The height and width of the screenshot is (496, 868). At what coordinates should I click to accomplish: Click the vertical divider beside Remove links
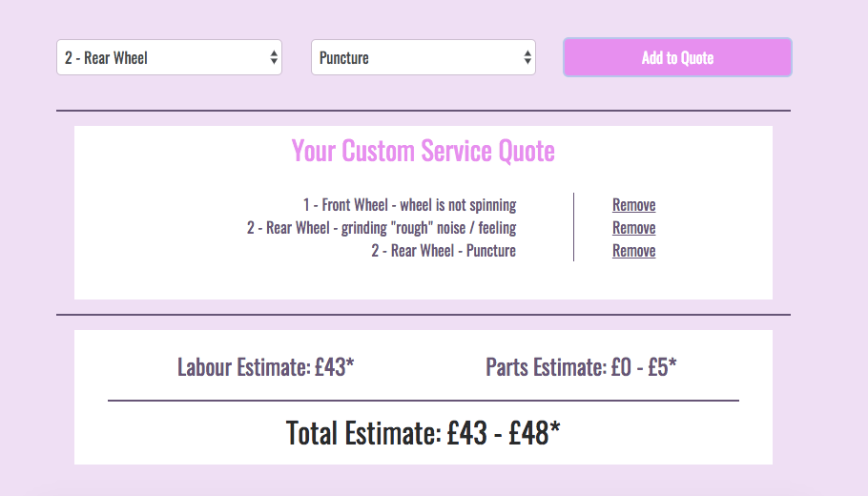(x=573, y=227)
